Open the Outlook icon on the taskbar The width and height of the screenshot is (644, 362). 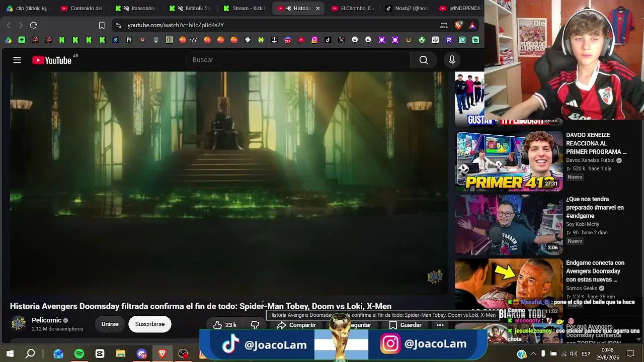tap(58, 354)
